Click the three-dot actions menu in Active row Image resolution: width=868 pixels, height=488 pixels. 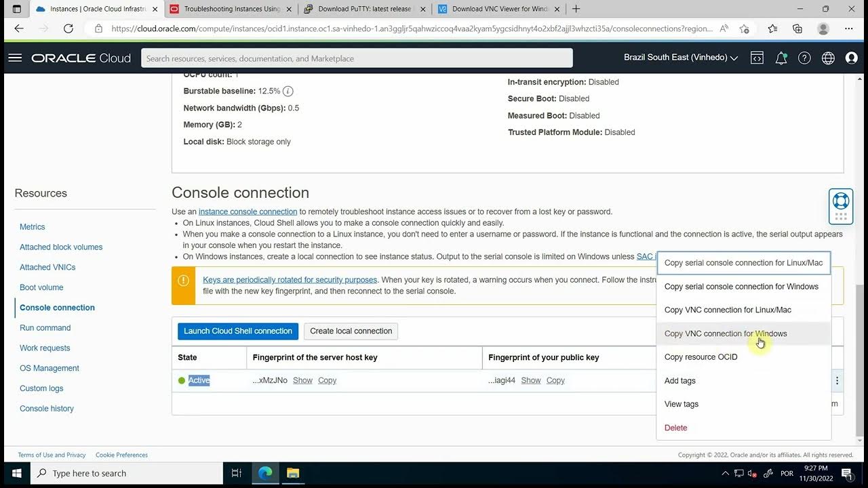(x=837, y=381)
